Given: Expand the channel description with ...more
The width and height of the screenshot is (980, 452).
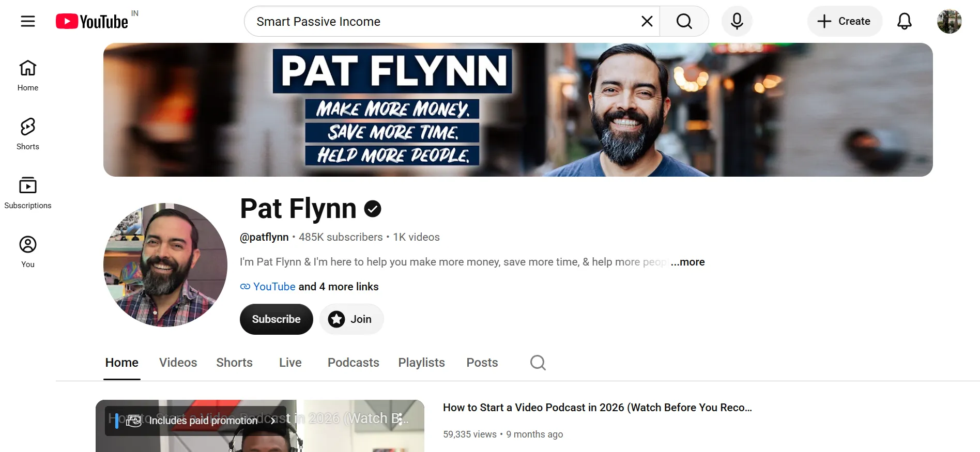Looking at the screenshot, I should pyautogui.click(x=688, y=262).
